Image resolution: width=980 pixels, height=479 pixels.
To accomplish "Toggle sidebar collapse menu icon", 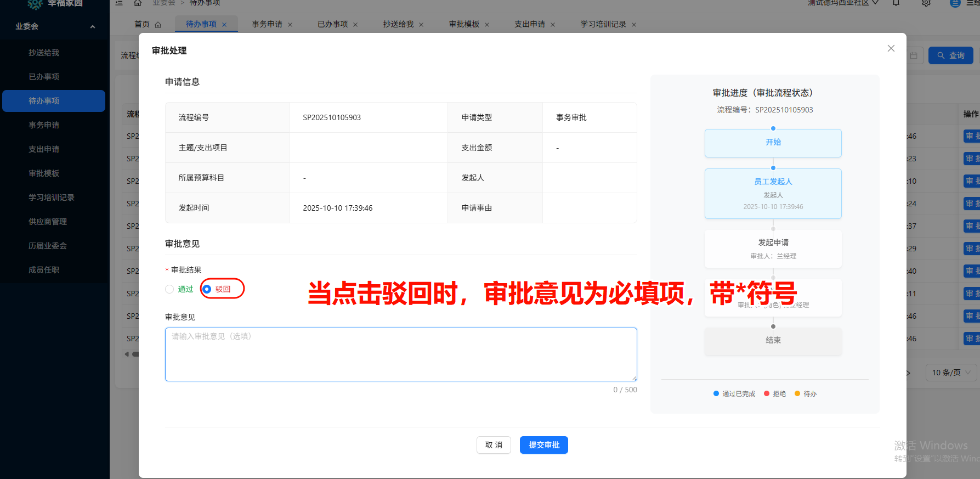I will pos(119,3).
